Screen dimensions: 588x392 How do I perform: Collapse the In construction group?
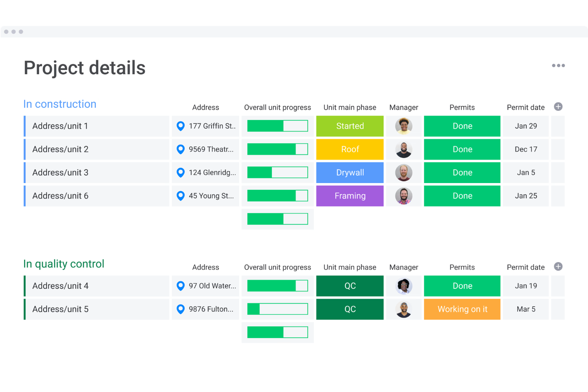tap(60, 104)
